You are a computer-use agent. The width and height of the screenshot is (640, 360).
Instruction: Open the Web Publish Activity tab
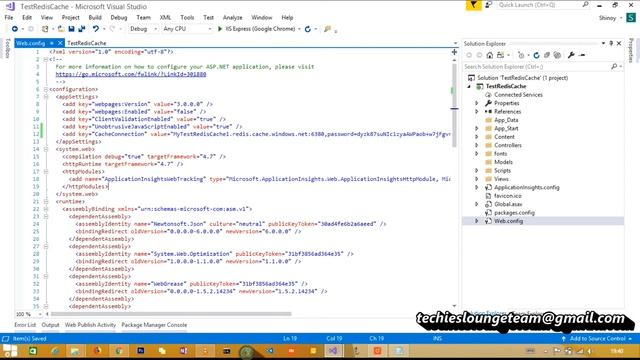[90, 325]
